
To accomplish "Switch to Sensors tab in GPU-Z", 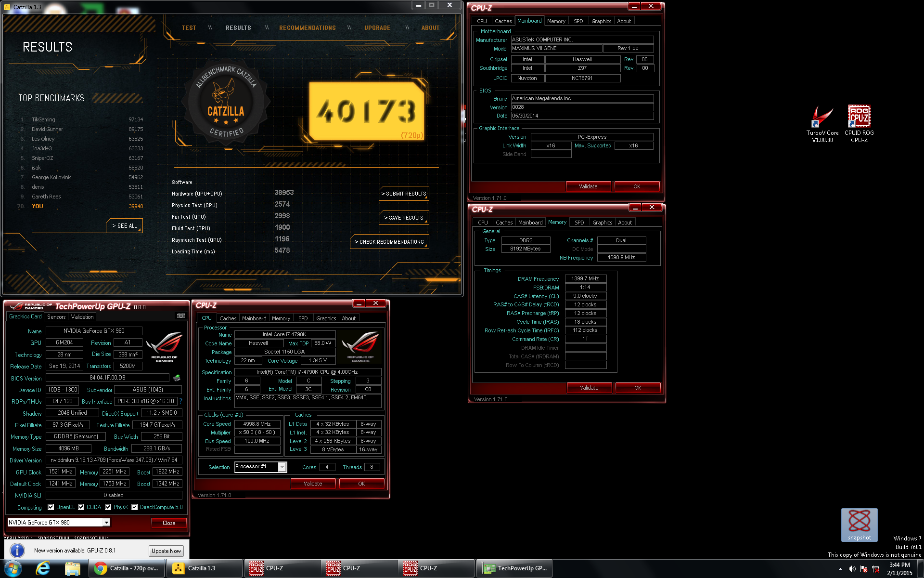I will (x=56, y=317).
